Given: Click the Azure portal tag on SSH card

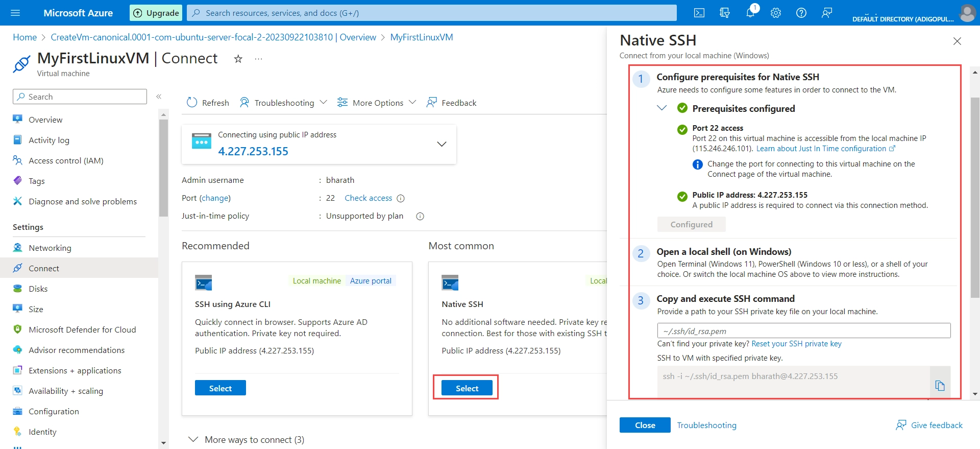Looking at the screenshot, I should [x=371, y=281].
